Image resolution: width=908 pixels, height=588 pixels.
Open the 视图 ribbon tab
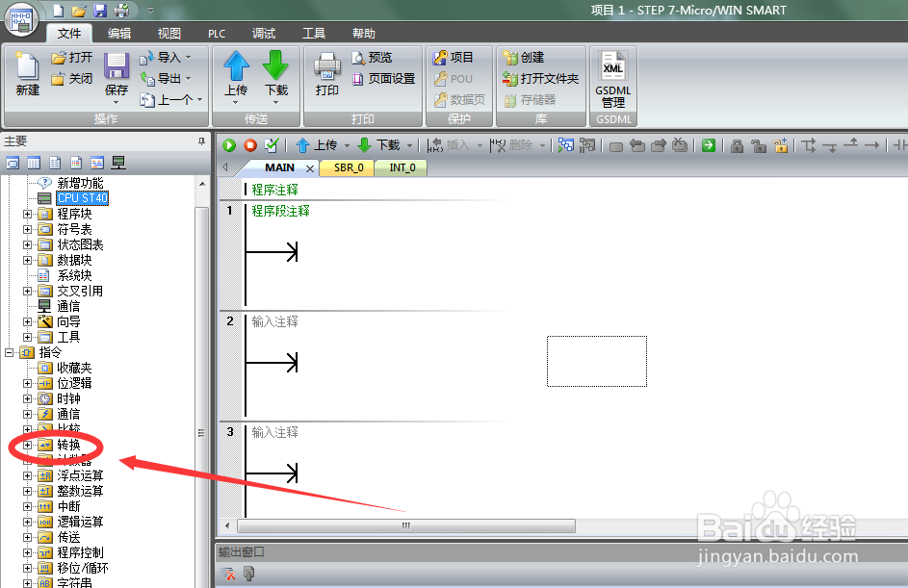click(169, 34)
